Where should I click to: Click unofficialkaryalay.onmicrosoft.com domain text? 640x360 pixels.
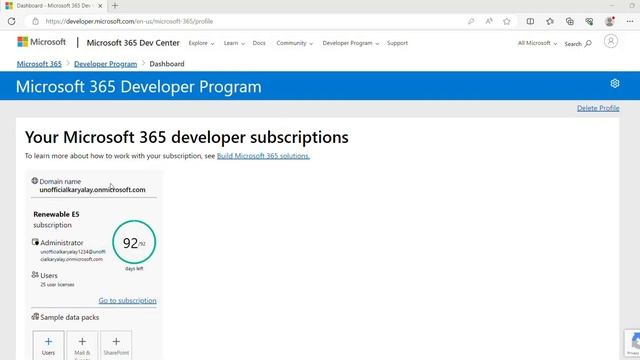tap(92, 190)
